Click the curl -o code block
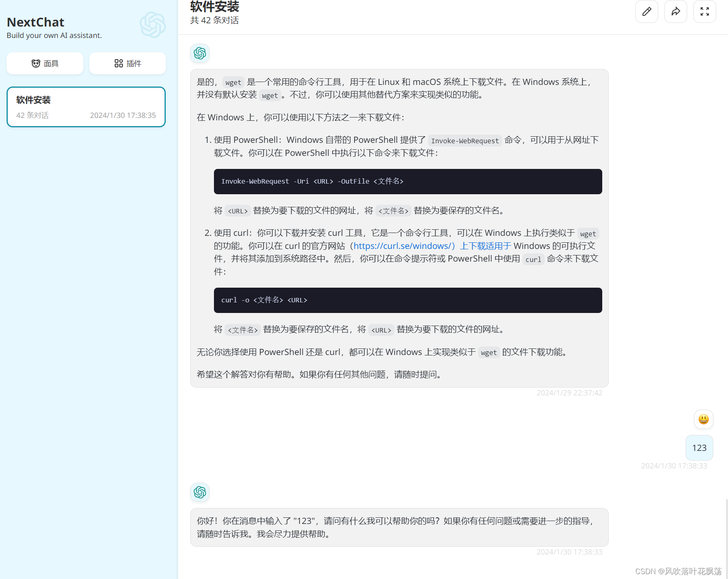This screenshot has height=579, width=728. (x=408, y=300)
